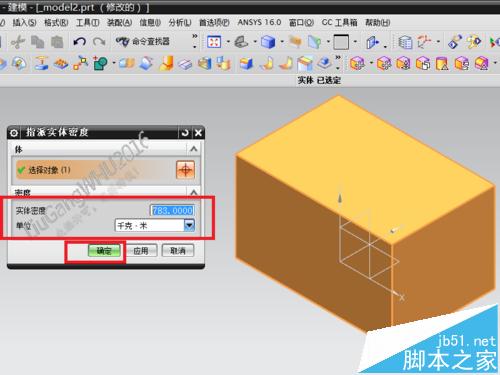Open the 信息(I) menu
Screen dimensions: 500x375
coord(150,23)
